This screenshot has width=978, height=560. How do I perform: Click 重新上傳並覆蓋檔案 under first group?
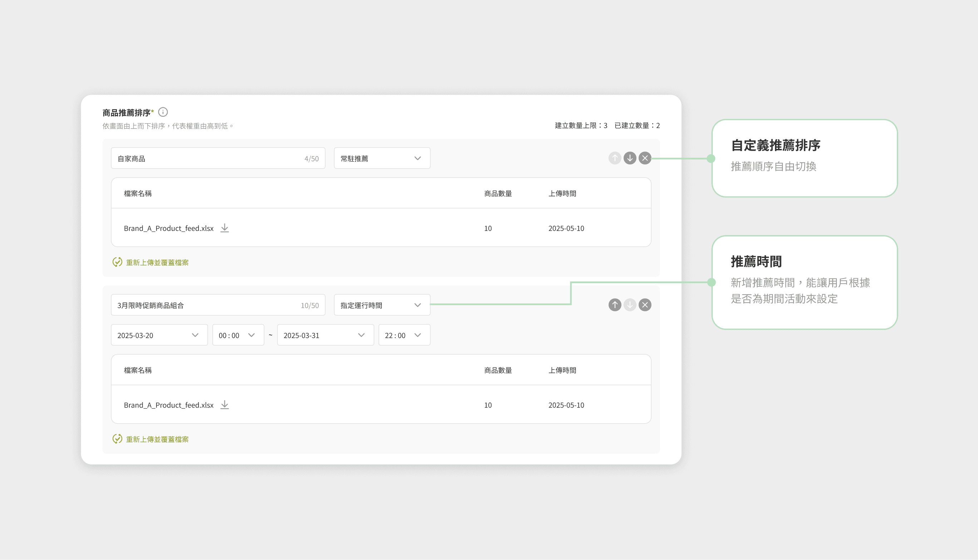tap(157, 262)
